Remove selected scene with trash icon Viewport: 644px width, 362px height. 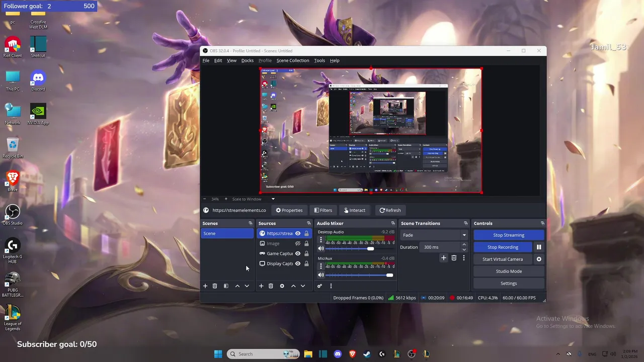[215, 286]
